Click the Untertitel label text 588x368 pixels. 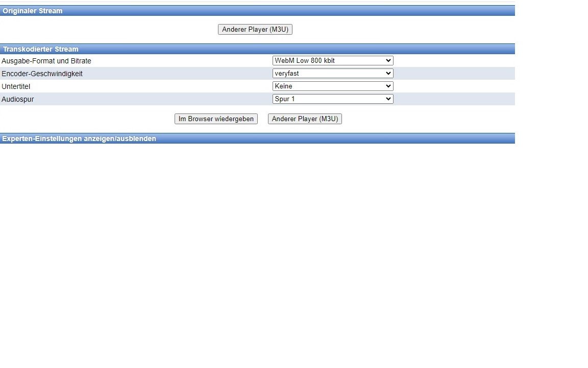click(x=16, y=86)
